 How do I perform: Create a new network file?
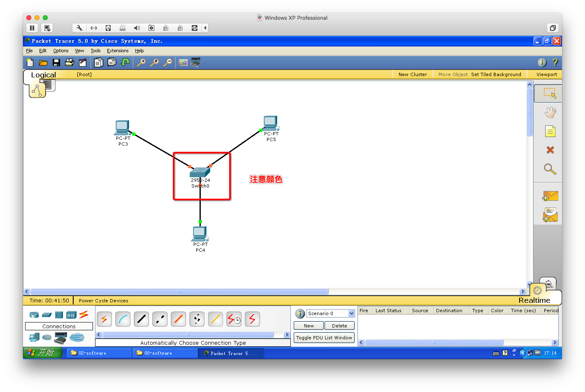[x=30, y=63]
